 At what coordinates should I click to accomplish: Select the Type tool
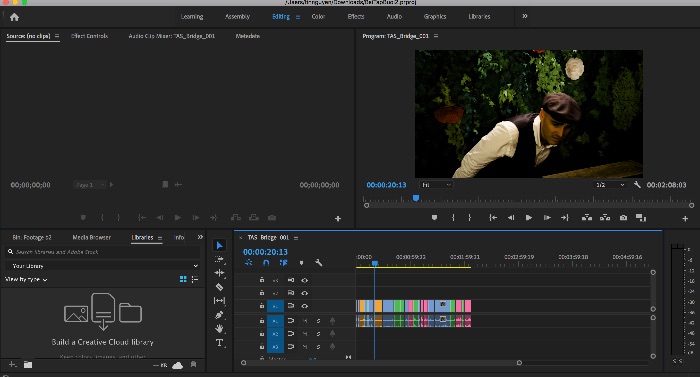pos(219,343)
